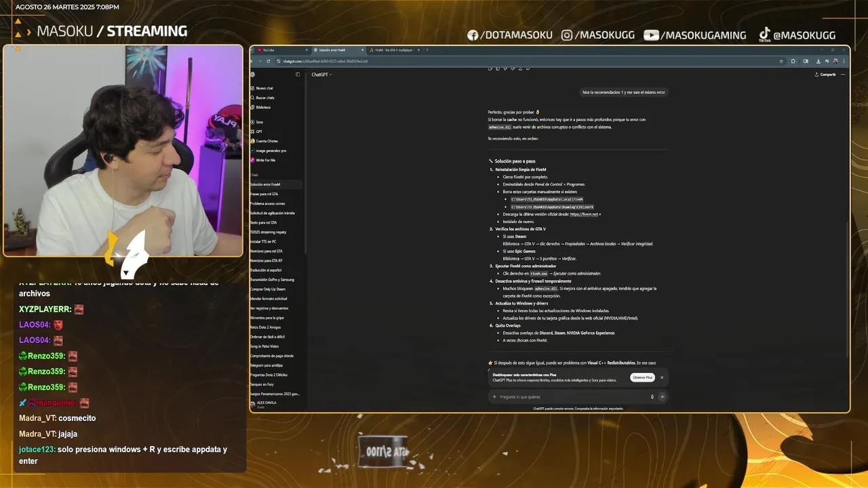The image size is (868, 488).
Task: Open a new browser tab
Action: [427, 50]
